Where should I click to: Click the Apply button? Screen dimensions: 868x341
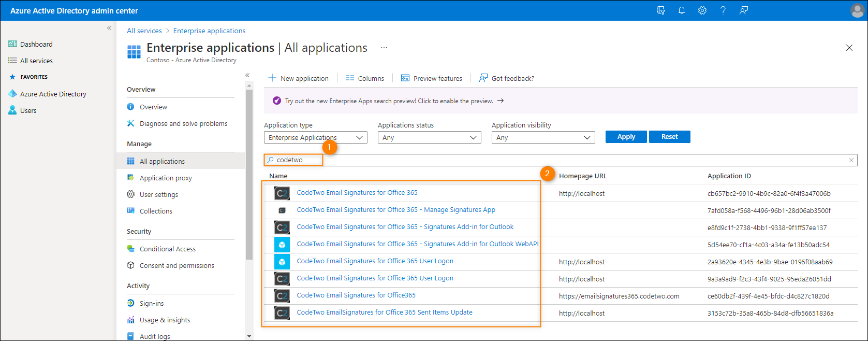(x=626, y=137)
